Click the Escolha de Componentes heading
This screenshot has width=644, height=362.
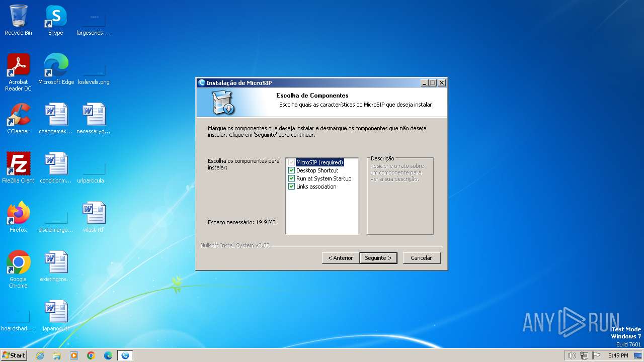(x=312, y=96)
